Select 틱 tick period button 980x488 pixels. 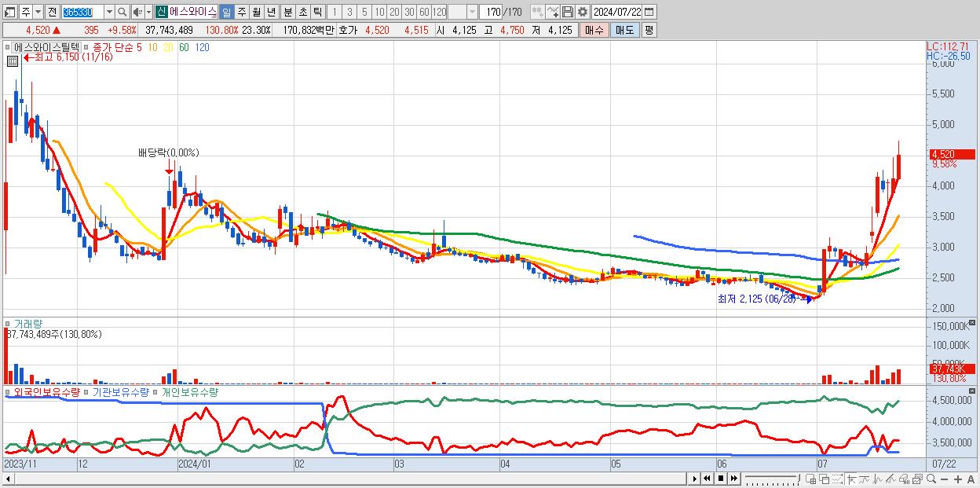tap(317, 12)
